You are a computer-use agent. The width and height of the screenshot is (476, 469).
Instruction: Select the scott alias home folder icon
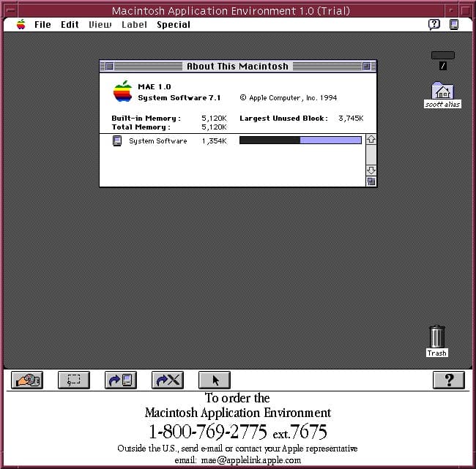442,91
